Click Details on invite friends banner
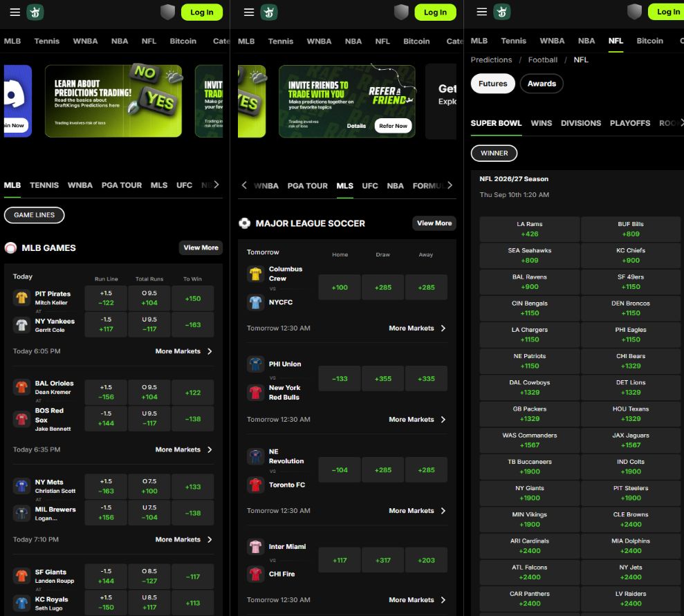This screenshot has height=616, width=684. pos(356,126)
